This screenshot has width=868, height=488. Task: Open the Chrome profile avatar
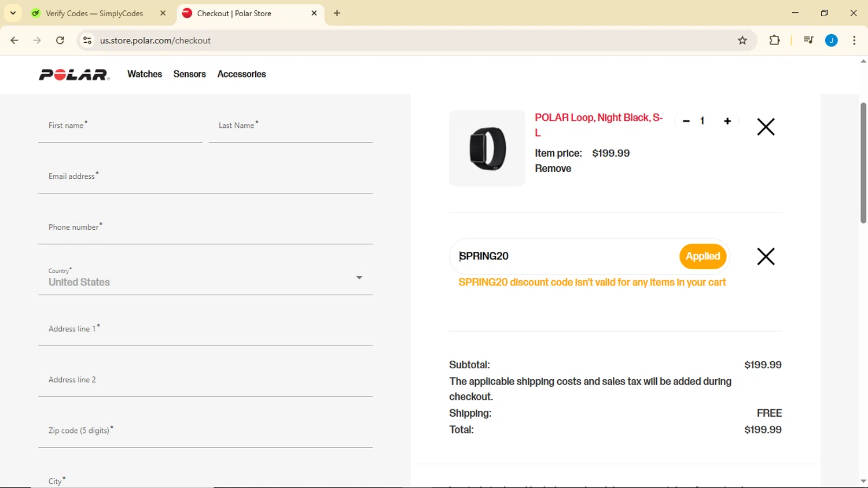point(832,41)
